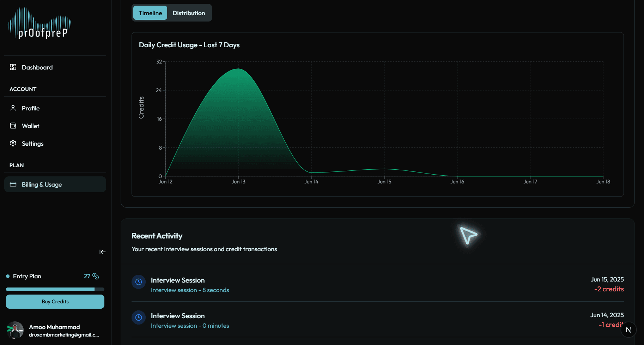The width and height of the screenshot is (644, 345).
Task: Open the round N badge at bottom right
Action: [628, 330]
